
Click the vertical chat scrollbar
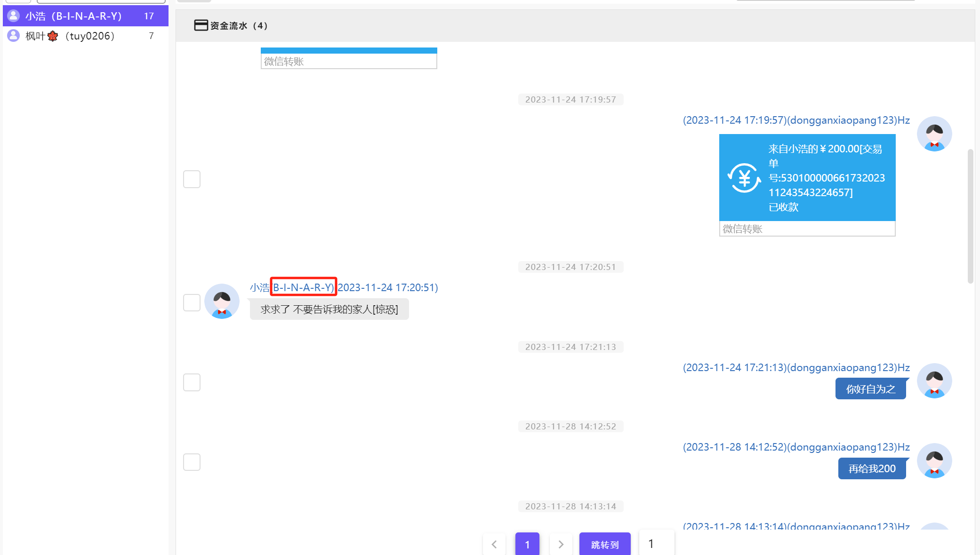pyautogui.click(x=970, y=216)
